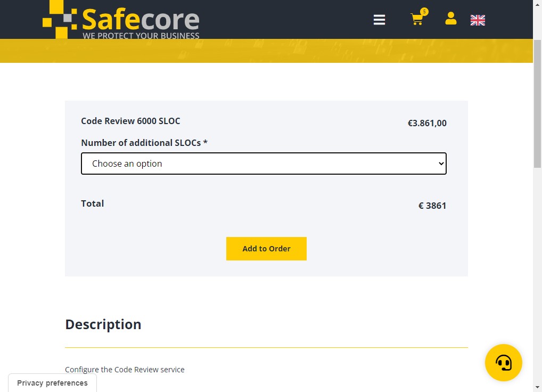
Task: Click the cart item count badge
Action: 424,12
